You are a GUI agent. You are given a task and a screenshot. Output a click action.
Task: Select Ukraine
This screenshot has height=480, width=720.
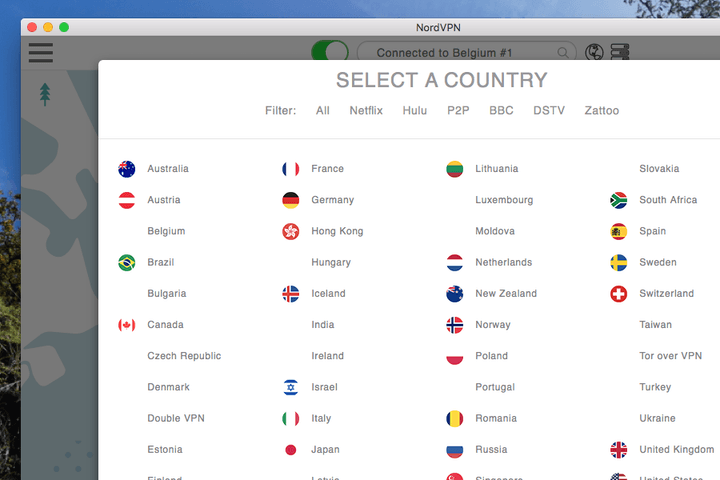click(x=657, y=418)
